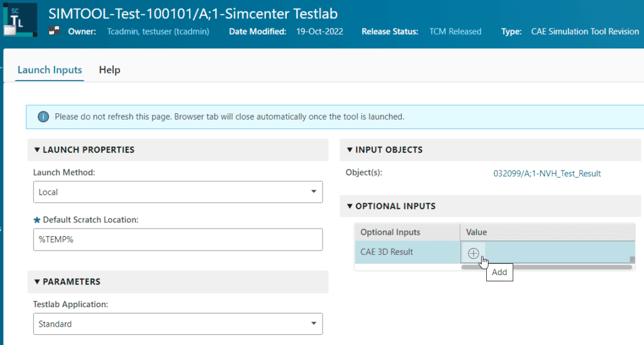Screen dimensions: 644x345
Task: Open the 032099/A;1-NVH_Test_Result object link
Action: [x=547, y=174]
